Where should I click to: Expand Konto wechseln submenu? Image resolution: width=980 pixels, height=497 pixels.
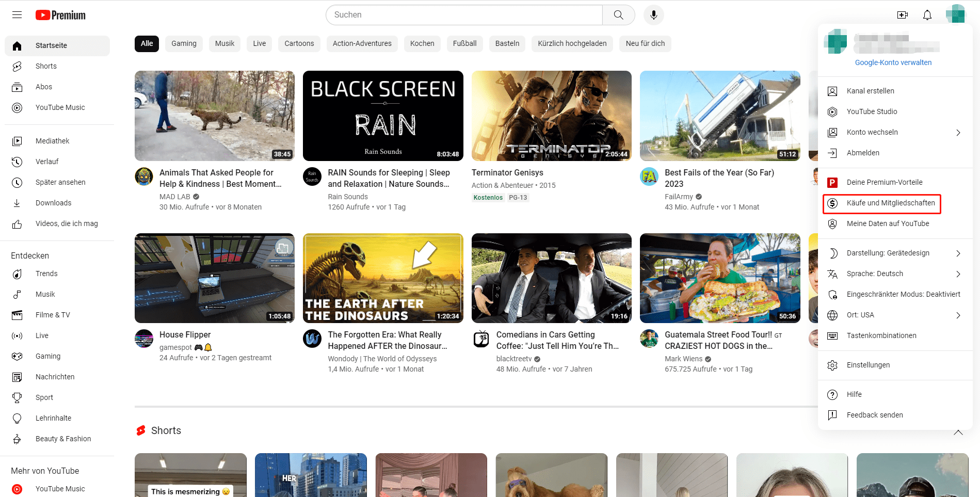click(895, 132)
